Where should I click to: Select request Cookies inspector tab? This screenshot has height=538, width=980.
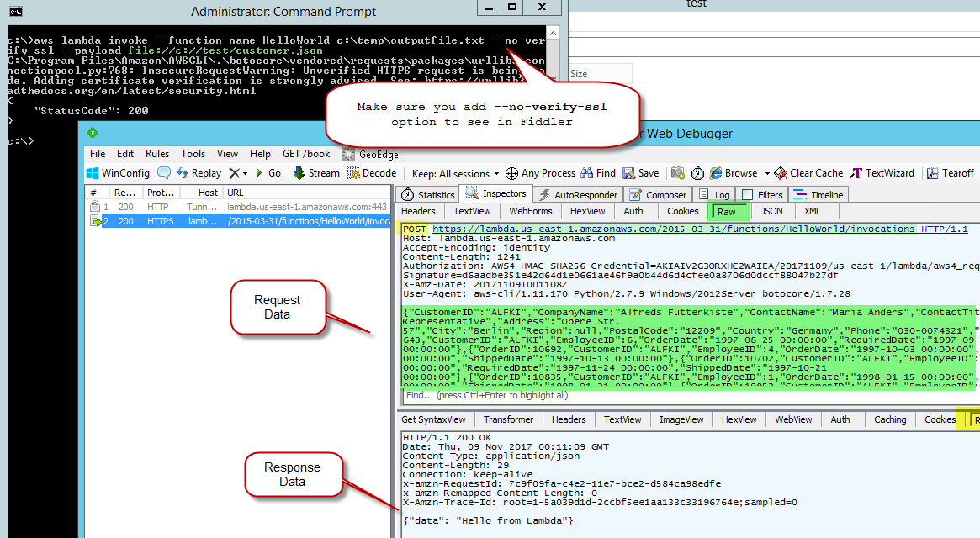pos(682,211)
